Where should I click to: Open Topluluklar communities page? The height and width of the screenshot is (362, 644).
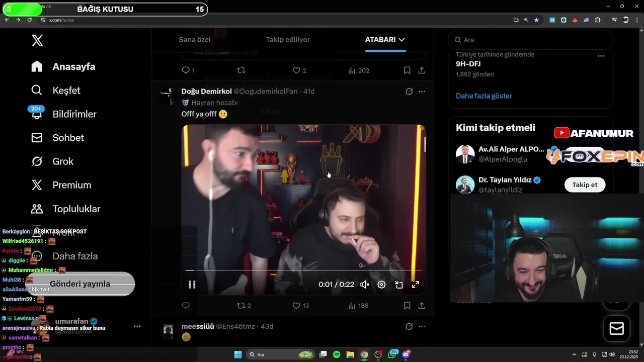(x=66, y=209)
